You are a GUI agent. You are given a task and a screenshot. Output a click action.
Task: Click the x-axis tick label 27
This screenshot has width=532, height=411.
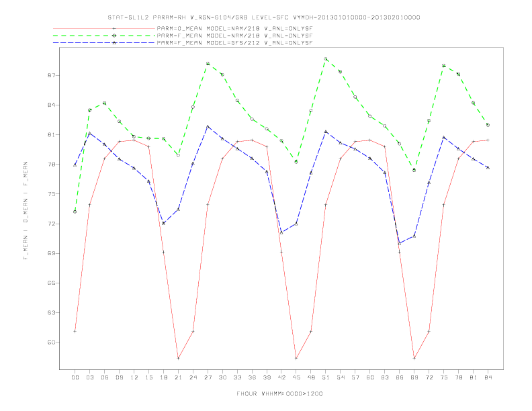[x=208, y=377]
